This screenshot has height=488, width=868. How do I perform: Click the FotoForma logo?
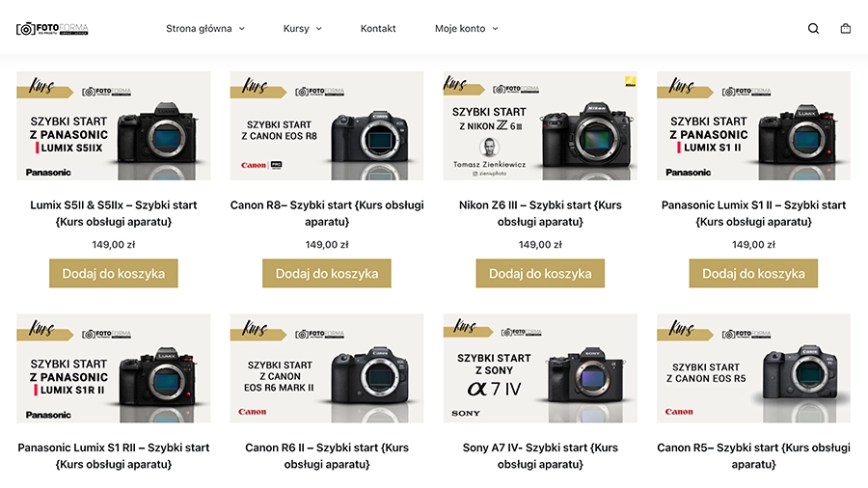[x=52, y=29]
